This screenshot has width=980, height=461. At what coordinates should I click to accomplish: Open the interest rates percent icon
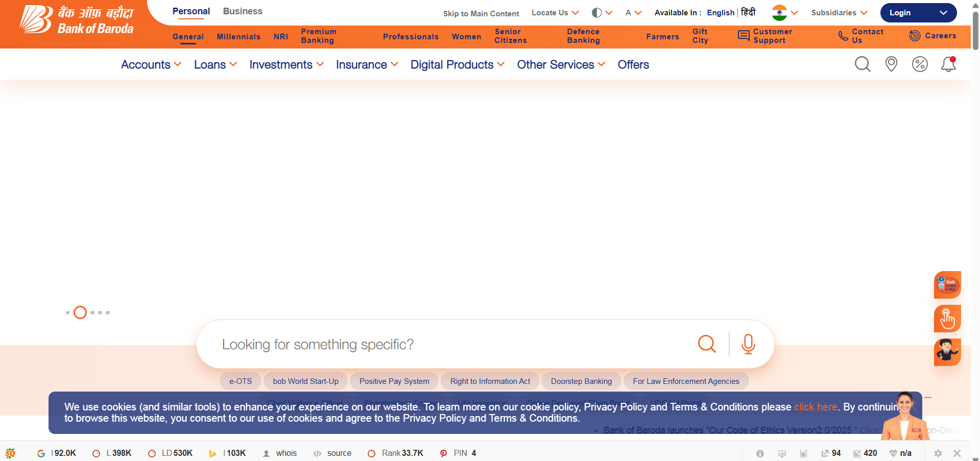click(920, 64)
